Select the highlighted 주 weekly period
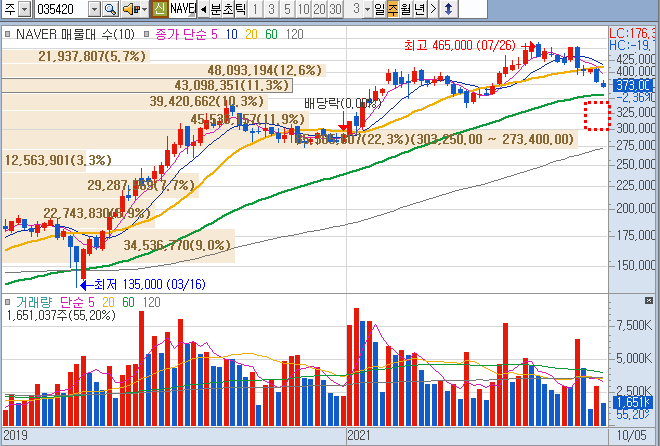This screenshot has height=446, width=660. (392, 9)
